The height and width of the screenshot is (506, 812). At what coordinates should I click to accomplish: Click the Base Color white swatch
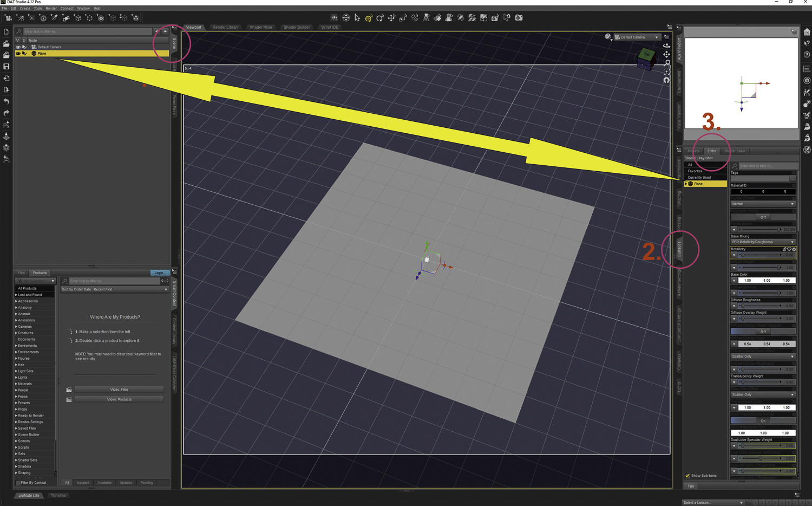(x=767, y=281)
